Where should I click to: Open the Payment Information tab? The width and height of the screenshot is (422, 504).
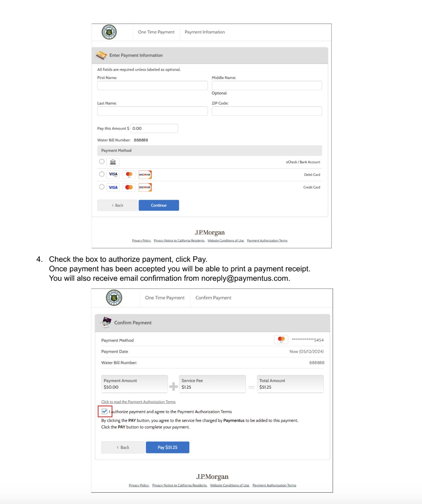click(x=205, y=32)
